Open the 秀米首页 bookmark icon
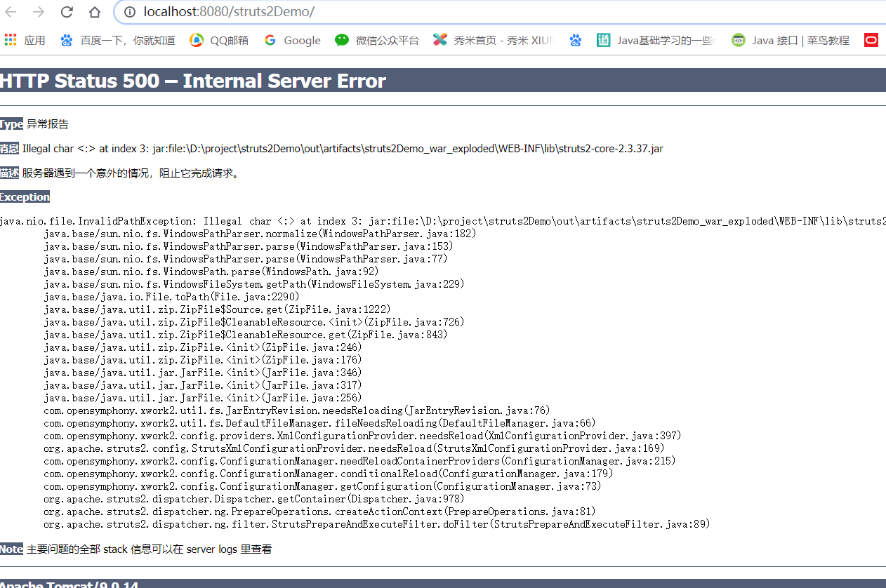Image resolution: width=886 pixels, height=588 pixels. pos(440,40)
